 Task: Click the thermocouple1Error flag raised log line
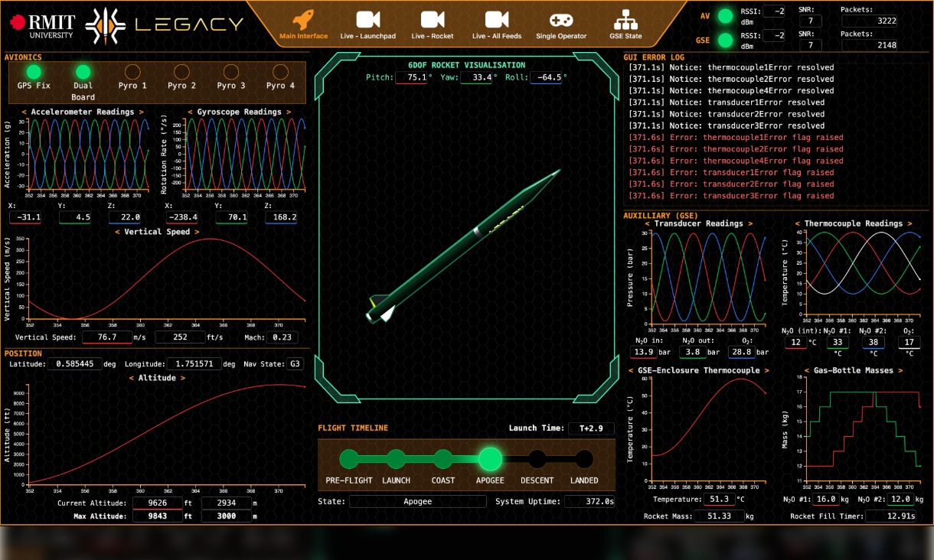pos(736,138)
